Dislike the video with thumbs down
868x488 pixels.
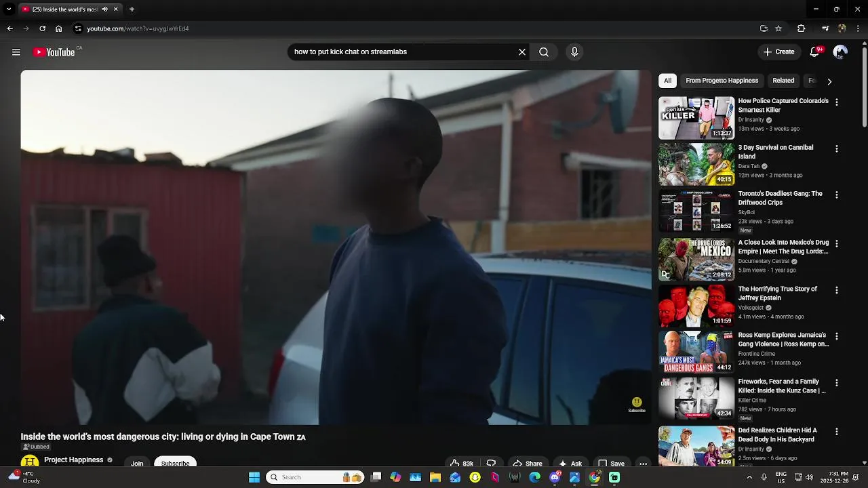(492, 464)
